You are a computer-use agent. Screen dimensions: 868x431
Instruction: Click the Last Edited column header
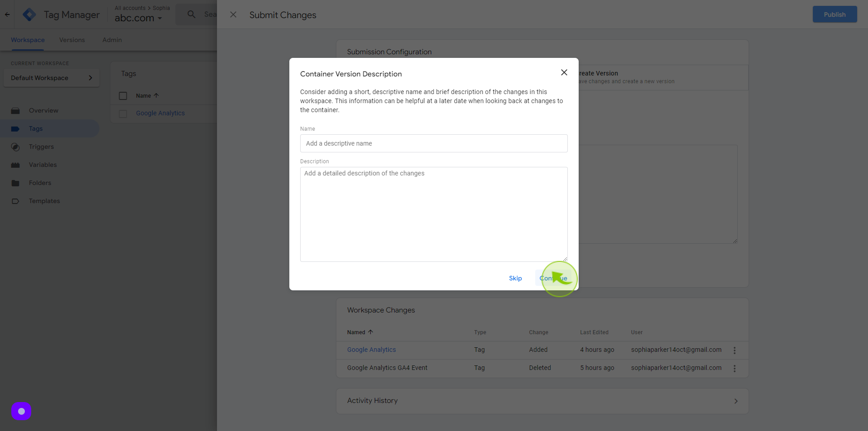point(594,332)
